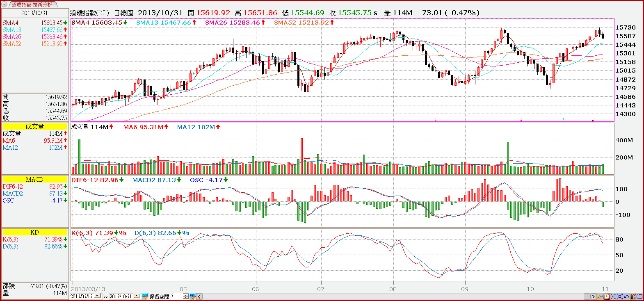This screenshot has height=301, width=644.
Task: Click the SMA4 15603.45 legend inside the price chart
Action: click(x=99, y=23)
